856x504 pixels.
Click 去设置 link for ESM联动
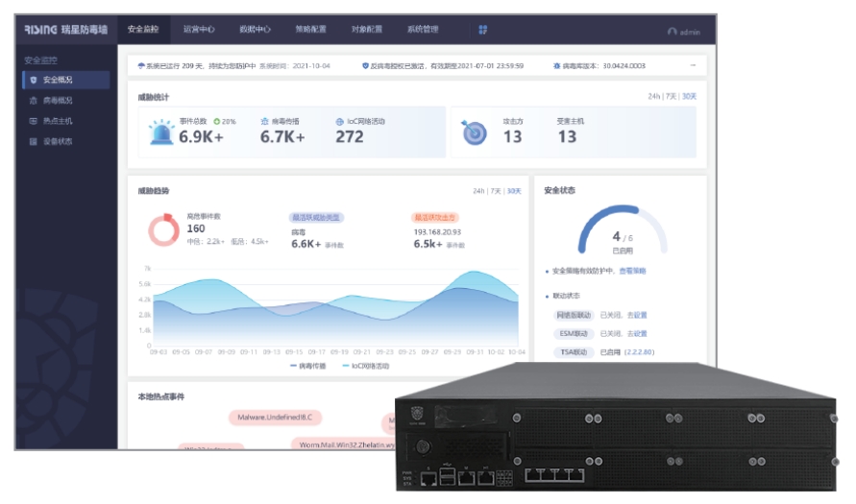pyautogui.click(x=637, y=334)
